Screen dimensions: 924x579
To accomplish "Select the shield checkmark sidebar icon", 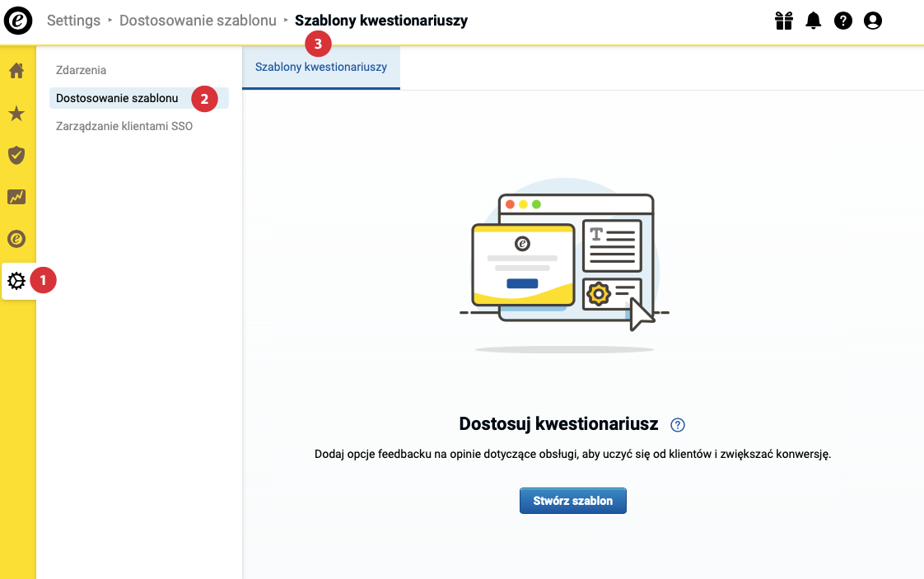I will (16, 155).
